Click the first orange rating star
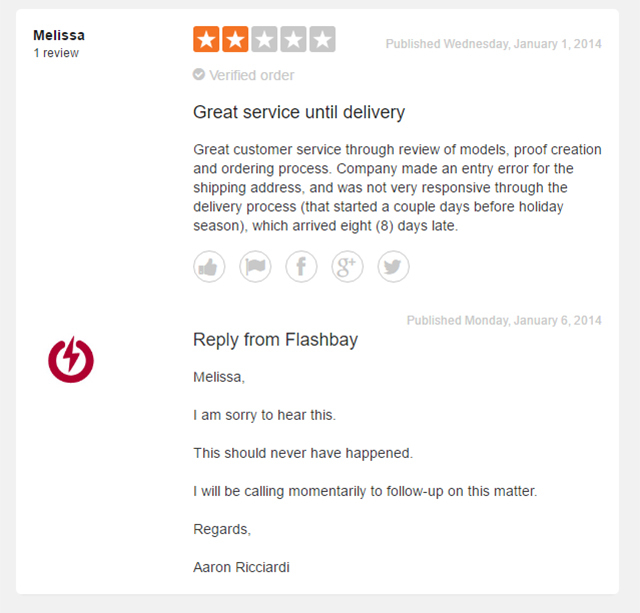 click(206, 40)
